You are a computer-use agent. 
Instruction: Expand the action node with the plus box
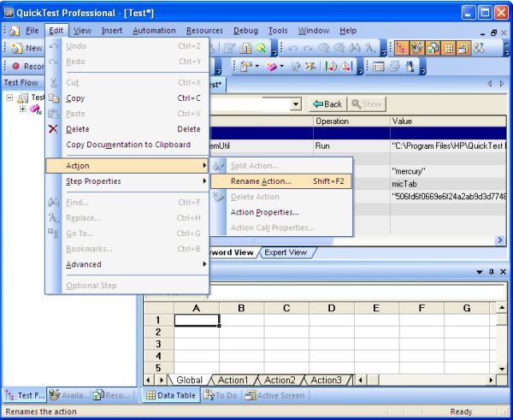22,109
